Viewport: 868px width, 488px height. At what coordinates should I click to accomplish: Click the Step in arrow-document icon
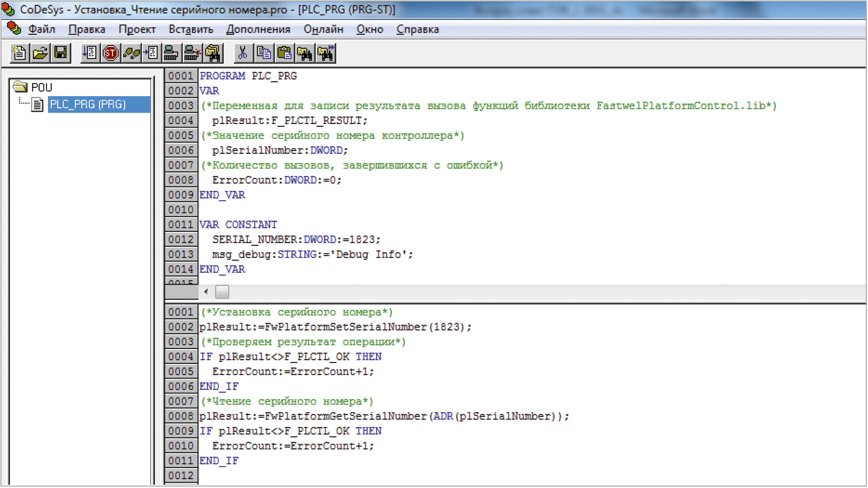pos(152,53)
